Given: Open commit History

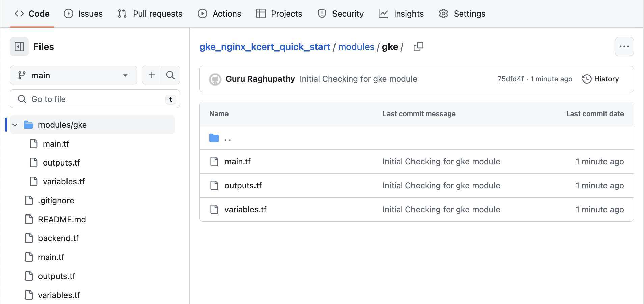Looking at the screenshot, I should (x=600, y=79).
